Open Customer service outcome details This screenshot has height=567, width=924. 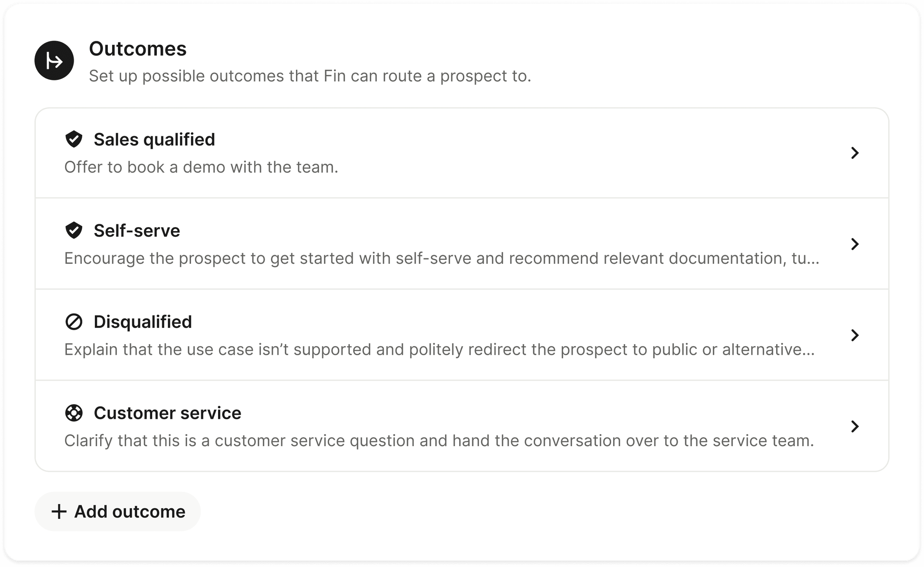click(855, 426)
